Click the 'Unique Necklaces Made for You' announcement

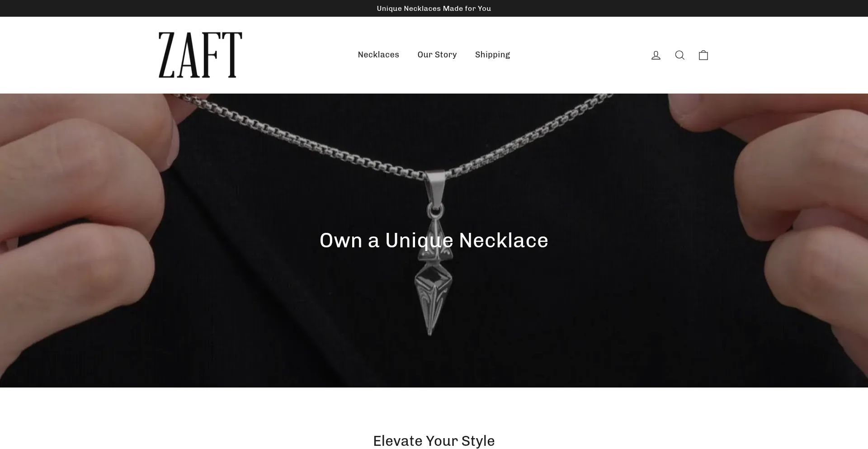coord(434,9)
